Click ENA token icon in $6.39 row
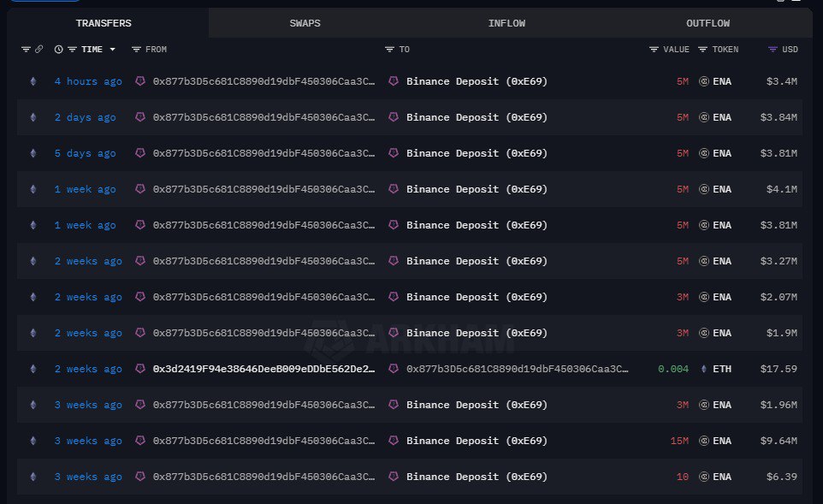This screenshot has height=504, width=823. click(x=704, y=477)
